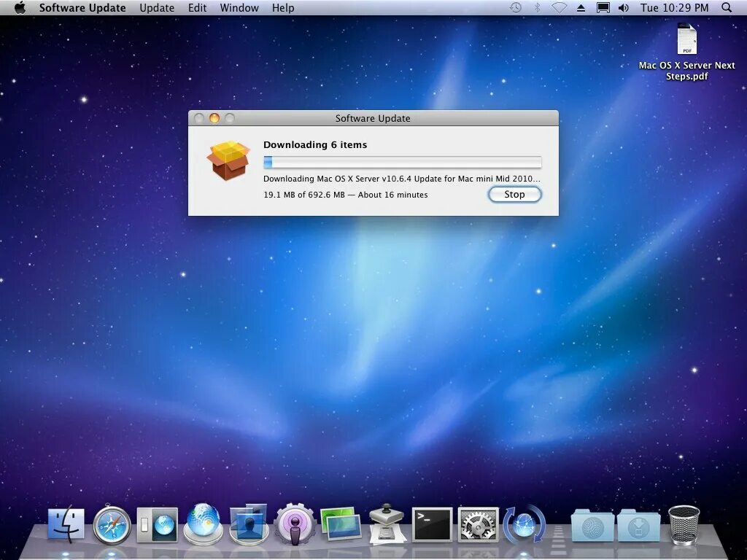Click the Tue 10:29 PM clock

pos(674,8)
